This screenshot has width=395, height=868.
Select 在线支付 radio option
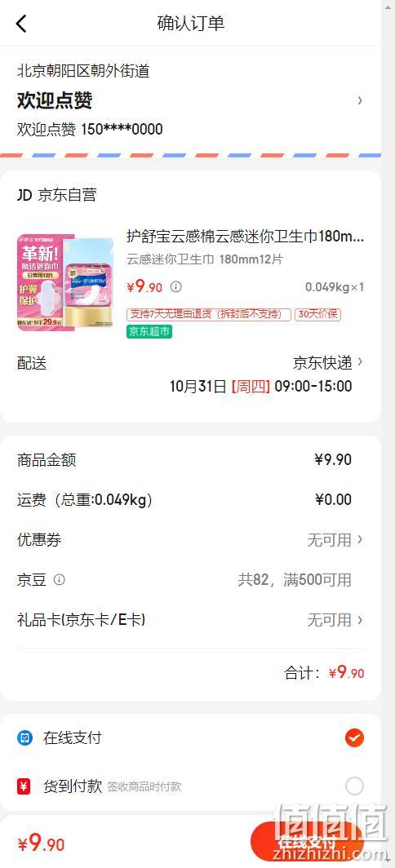coord(354,738)
